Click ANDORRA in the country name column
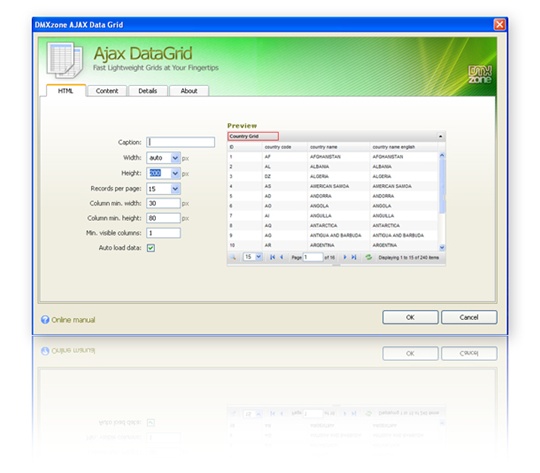The width and height of the screenshot is (540, 473). pos(321,196)
